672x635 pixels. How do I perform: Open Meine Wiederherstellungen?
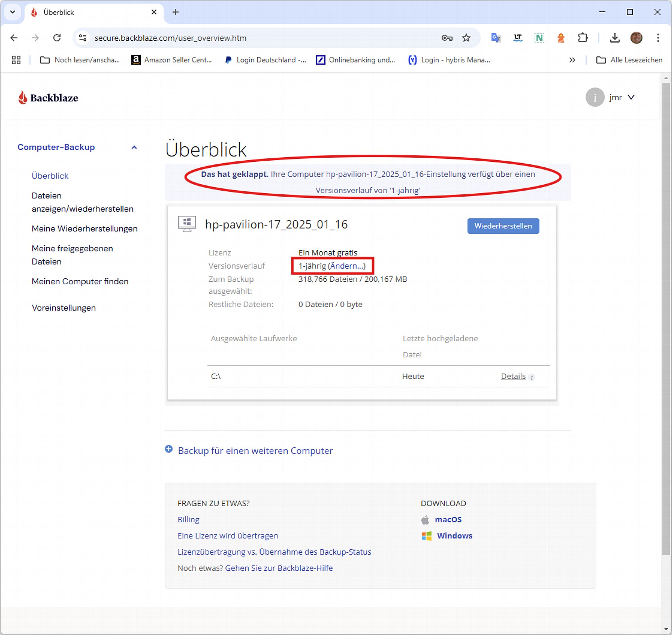[x=85, y=229]
